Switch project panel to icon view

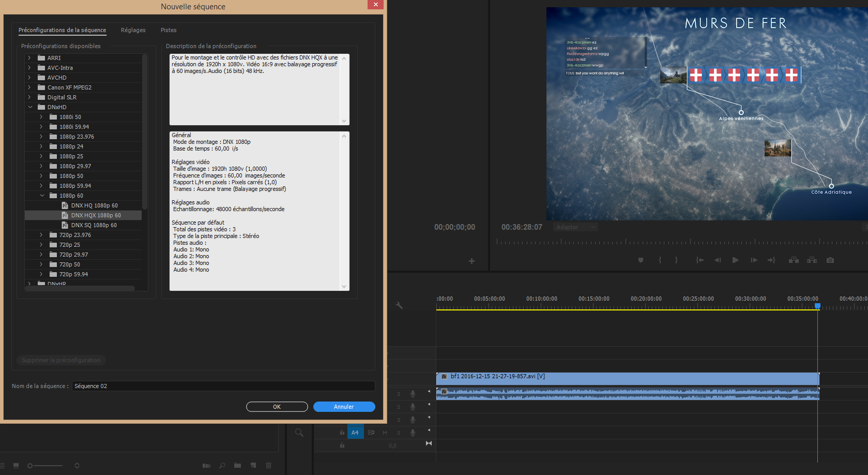pyautogui.click(x=16, y=466)
